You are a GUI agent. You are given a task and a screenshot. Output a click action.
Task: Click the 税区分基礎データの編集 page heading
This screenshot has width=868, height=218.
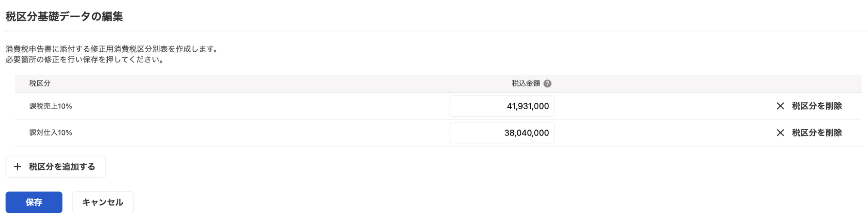click(64, 17)
